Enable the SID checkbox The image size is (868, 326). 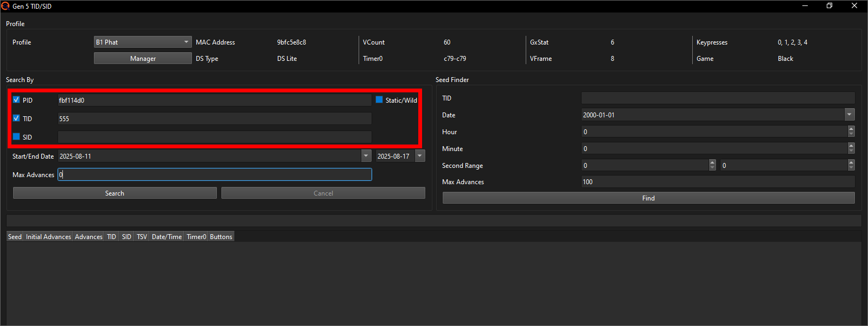point(16,137)
